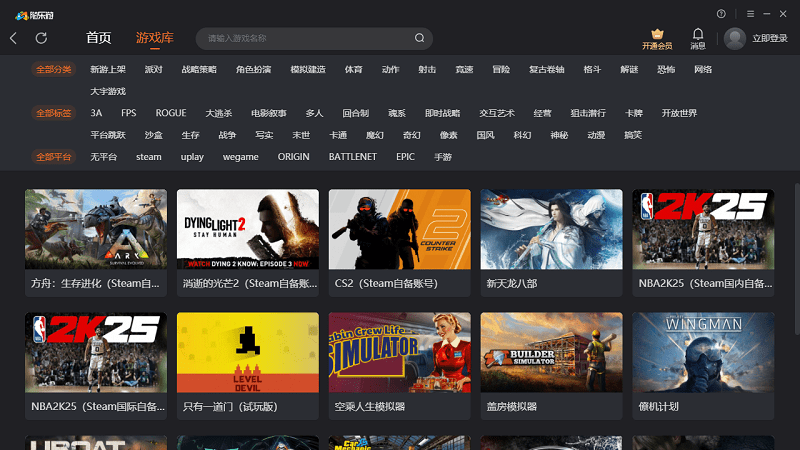Click the search magnifier icon
This screenshot has width=800, height=450.
tap(419, 38)
